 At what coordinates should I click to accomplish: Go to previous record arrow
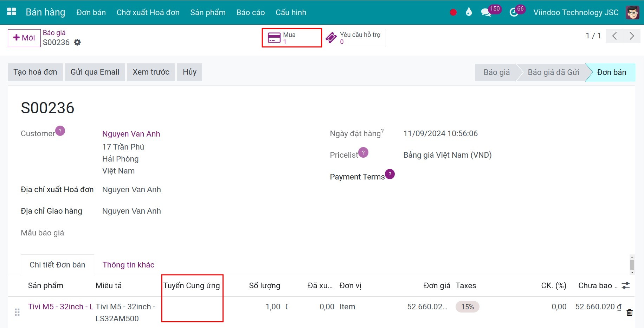[x=614, y=36]
